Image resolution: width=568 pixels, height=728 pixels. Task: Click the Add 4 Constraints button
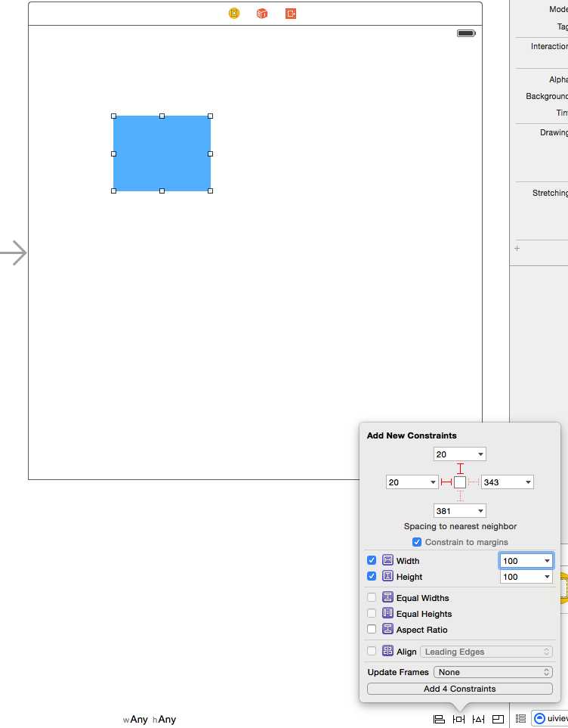pyautogui.click(x=459, y=689)
